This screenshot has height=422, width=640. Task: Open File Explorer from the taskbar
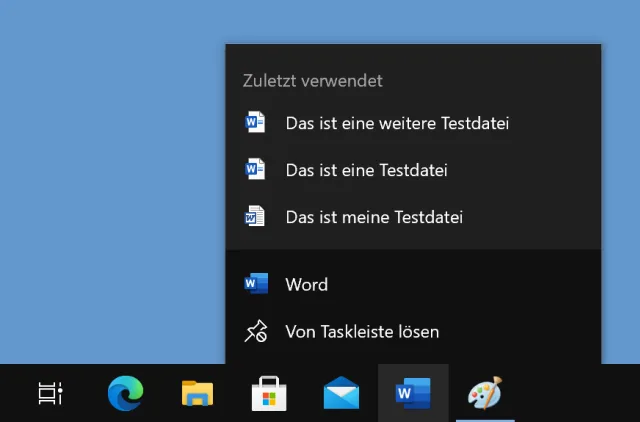point(197,393)
